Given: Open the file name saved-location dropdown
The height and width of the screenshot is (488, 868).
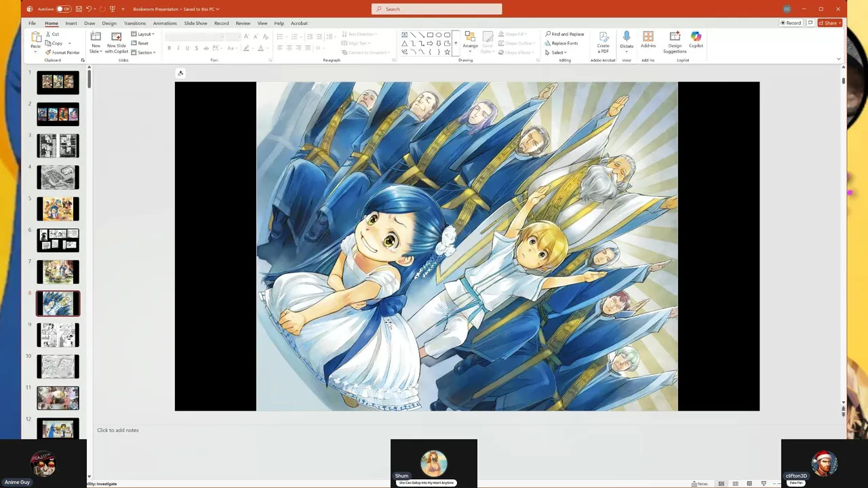Looking at the screenshot, I should (218, 9).
